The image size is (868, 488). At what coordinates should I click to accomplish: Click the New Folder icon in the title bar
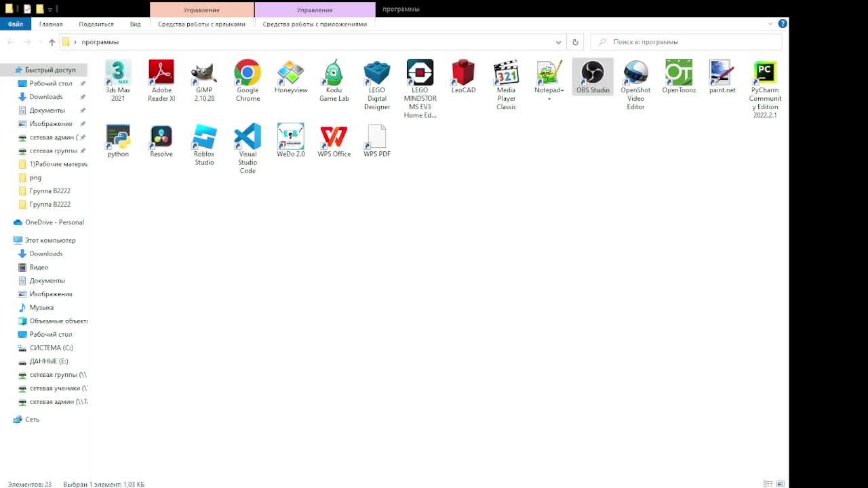tap(40, 9)
